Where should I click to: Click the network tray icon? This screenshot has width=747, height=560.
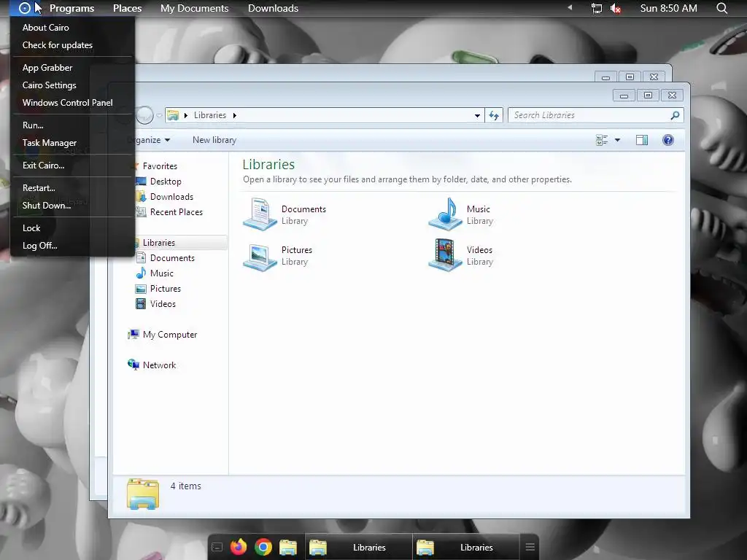597,8
